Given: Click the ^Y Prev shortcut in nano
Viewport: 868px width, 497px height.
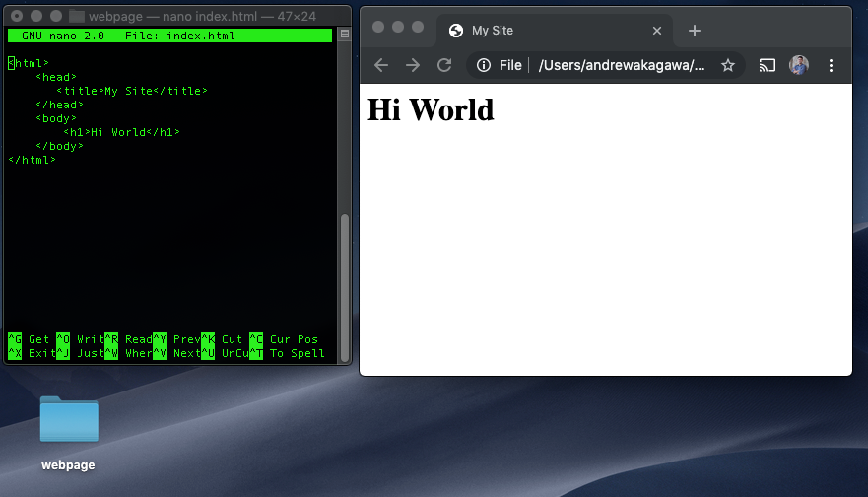Looking at the screenshot, I should [x=176, y=339].
